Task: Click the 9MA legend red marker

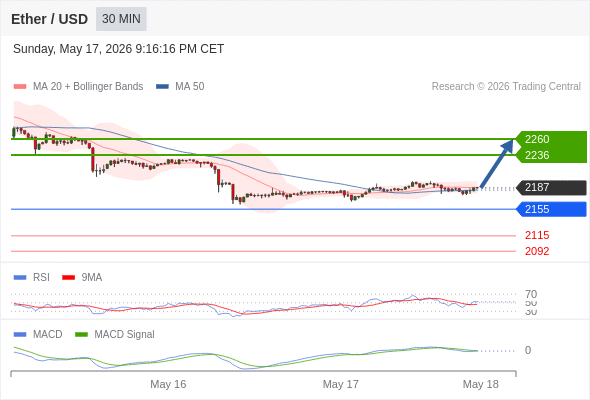Action: [68, 278]
